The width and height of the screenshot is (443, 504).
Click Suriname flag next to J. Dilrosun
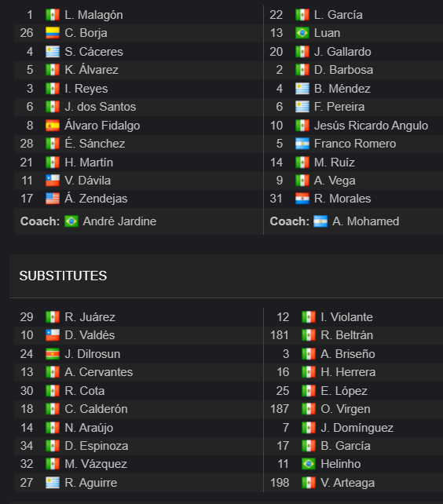pos(53,354)
